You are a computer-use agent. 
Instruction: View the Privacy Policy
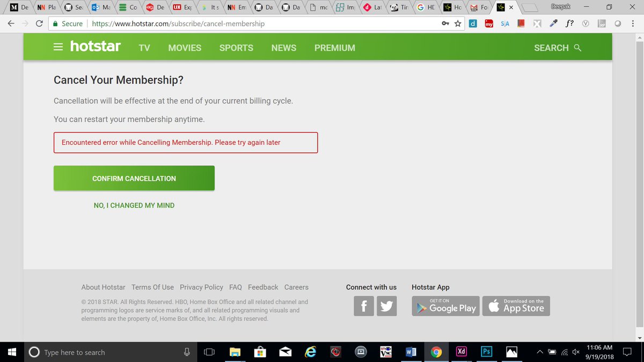click(201, 287)
